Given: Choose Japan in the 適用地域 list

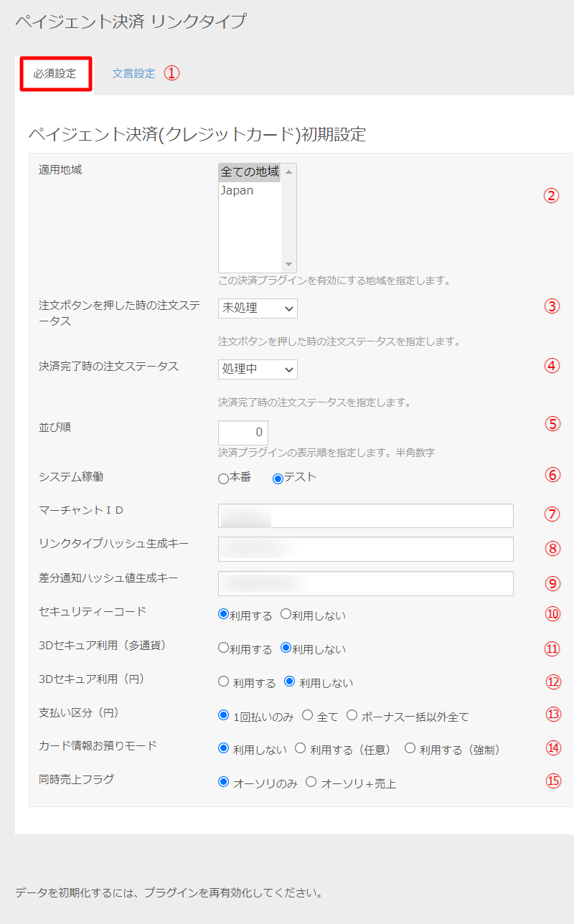Looking at the screenshot, I should coord(237,191).
